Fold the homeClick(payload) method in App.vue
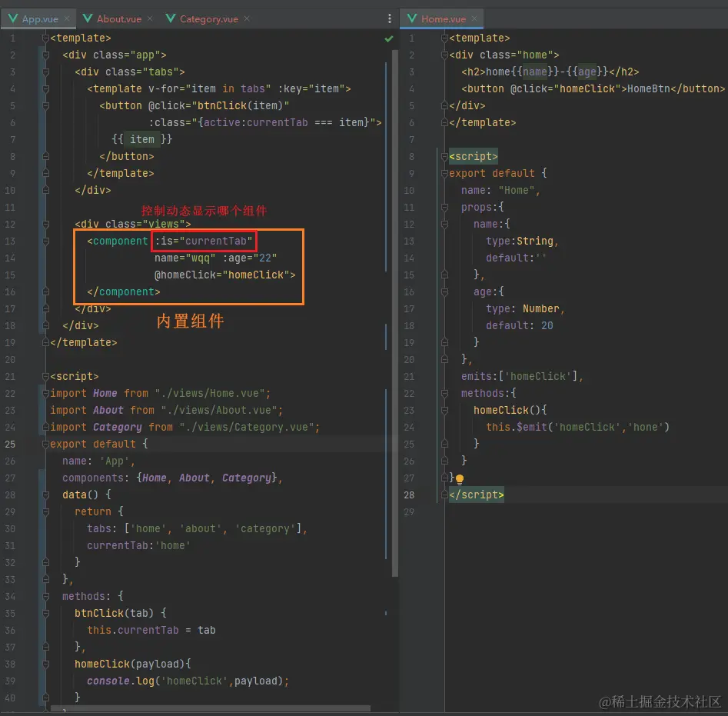 45,664
